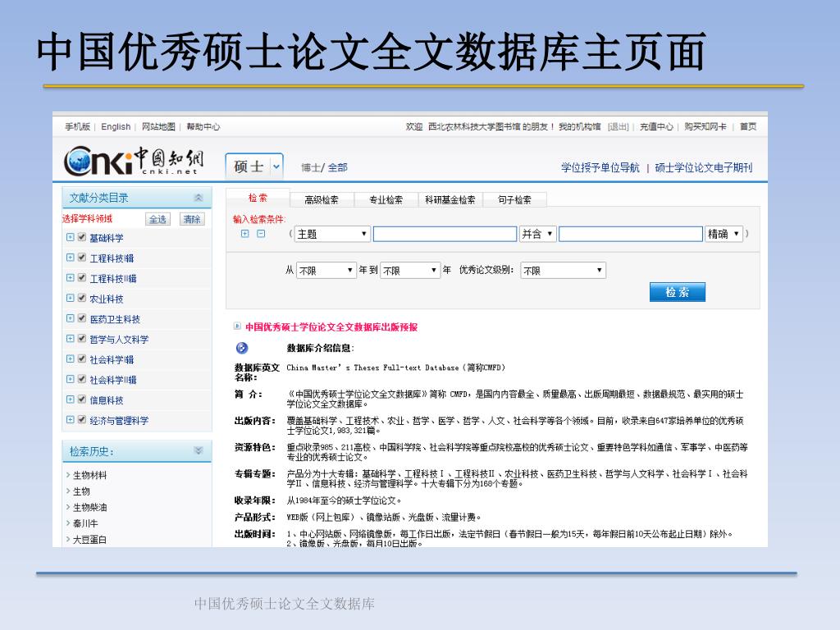The image size is (840, 630).
Task: Expand the 医药卫生科技 tree node
Action: tap(71, 318)
